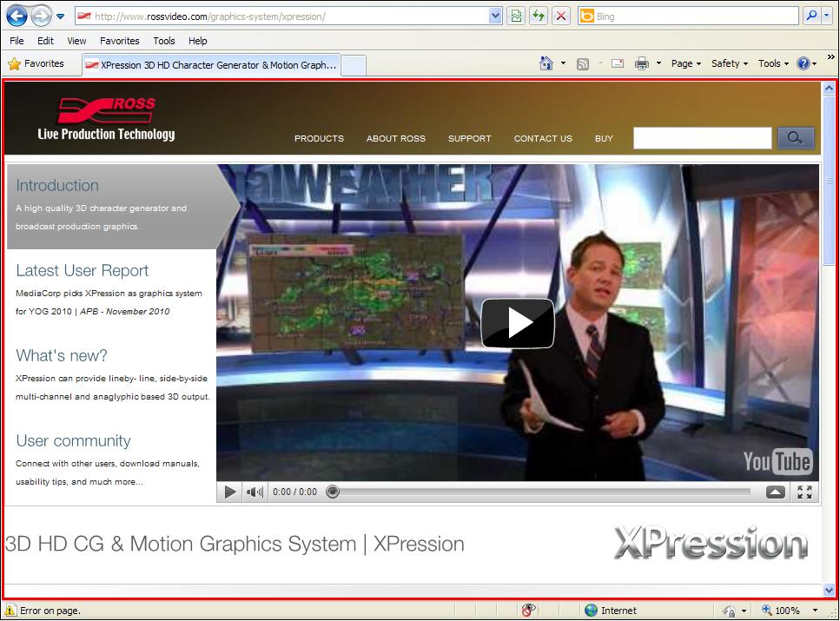Open the View menu

tap(76, 41)
